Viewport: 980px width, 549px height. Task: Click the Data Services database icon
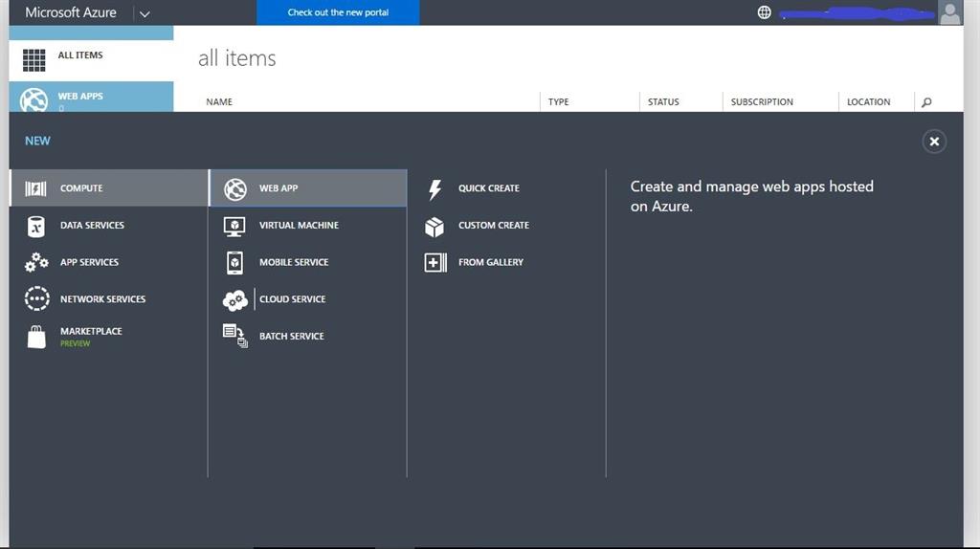coord(36,226)
